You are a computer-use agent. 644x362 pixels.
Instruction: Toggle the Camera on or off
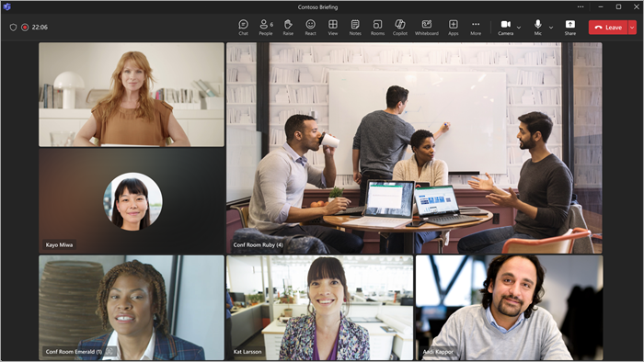point(506,28)
